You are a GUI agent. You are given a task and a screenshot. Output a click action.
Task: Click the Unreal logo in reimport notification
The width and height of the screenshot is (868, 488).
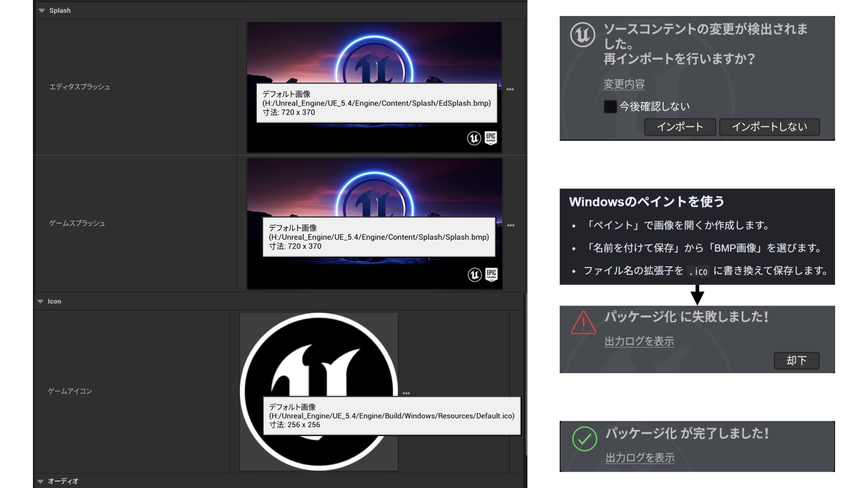pyautogui.click(x=583, y=35)
